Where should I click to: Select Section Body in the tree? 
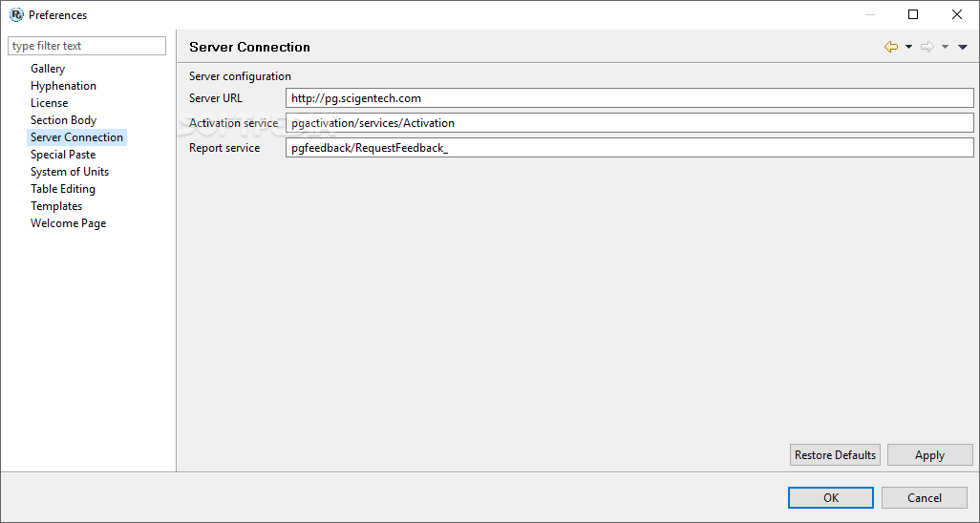point(63,120)
